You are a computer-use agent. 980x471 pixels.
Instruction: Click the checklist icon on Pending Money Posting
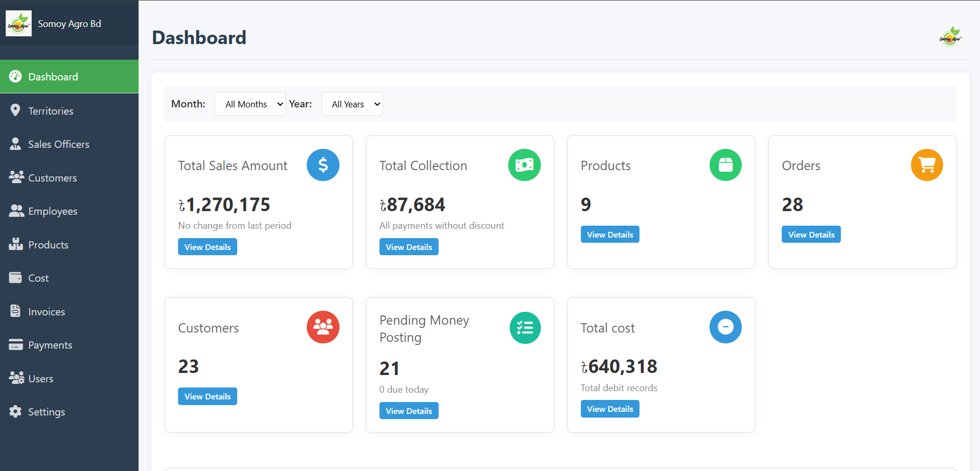click(525, 327)
